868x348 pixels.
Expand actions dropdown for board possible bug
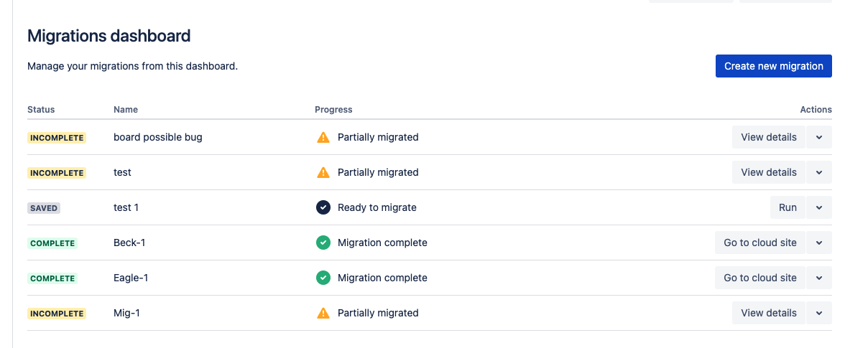point(819,137)
